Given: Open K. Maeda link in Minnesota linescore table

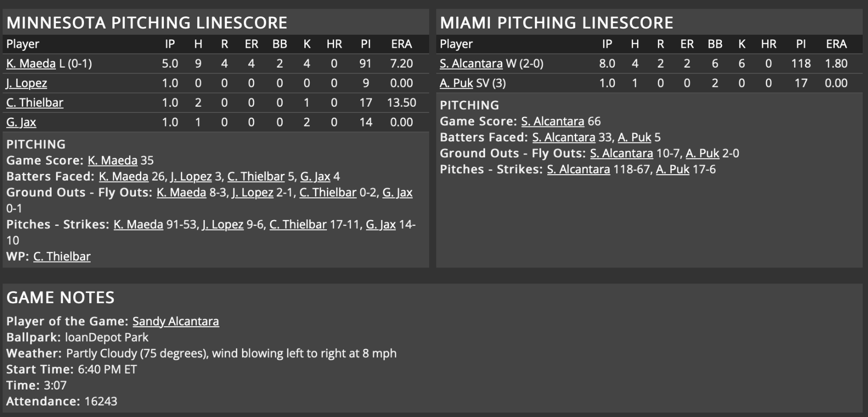Looking at the screenshot, I should 31,64.
